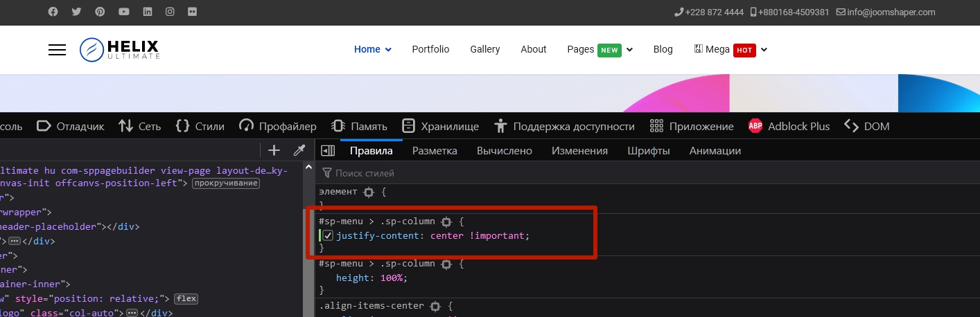Highlight elements matching the first #sp-menu > .sp-column selector
The height and width of the screenshot is (317, 980).
click(446, 221)
